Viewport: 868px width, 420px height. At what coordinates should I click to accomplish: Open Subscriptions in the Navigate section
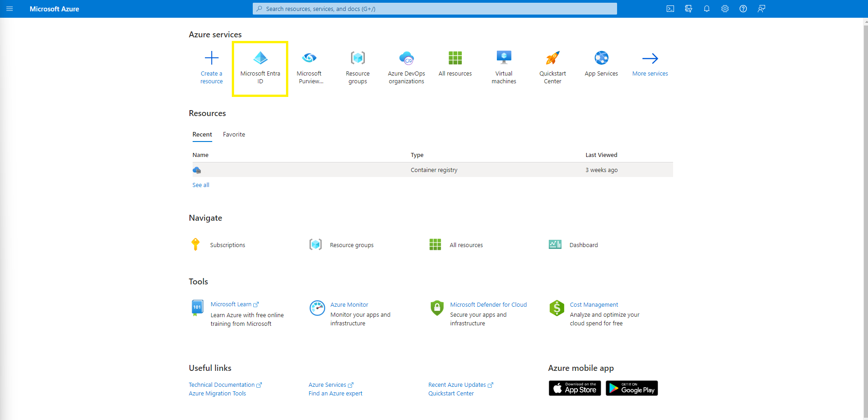click(228, 244)
